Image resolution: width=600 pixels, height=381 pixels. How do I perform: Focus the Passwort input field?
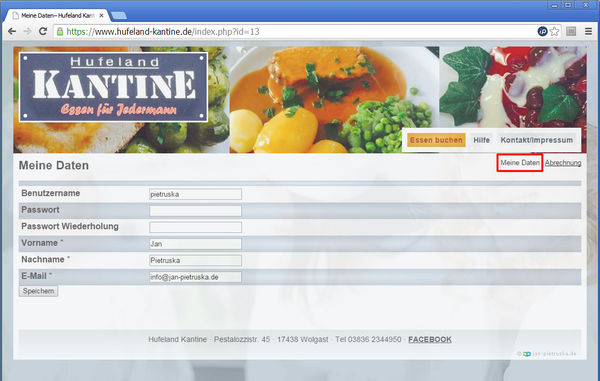point(196,211)
